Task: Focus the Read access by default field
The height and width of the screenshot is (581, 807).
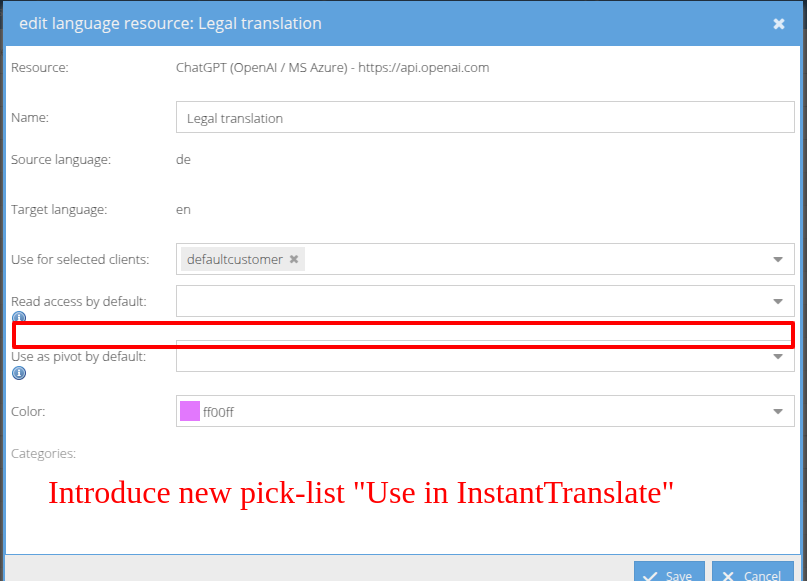Action: [x=470, y=301]
